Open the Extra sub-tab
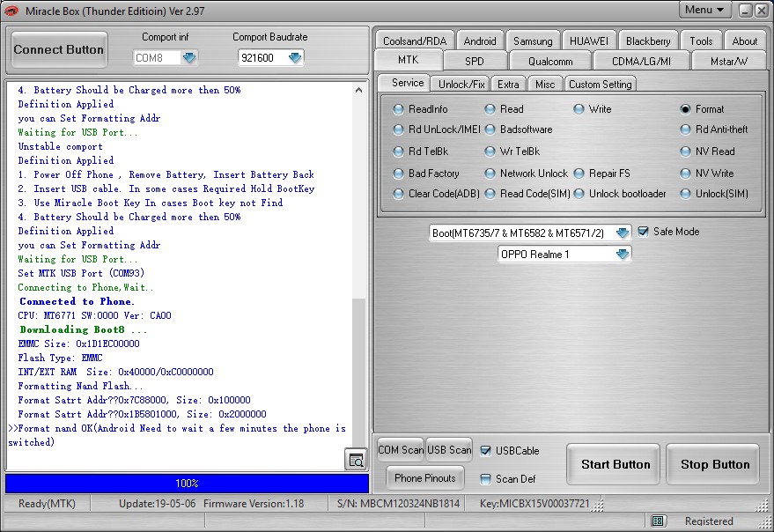The image size is (774, 532). click(x=508, y=84)
